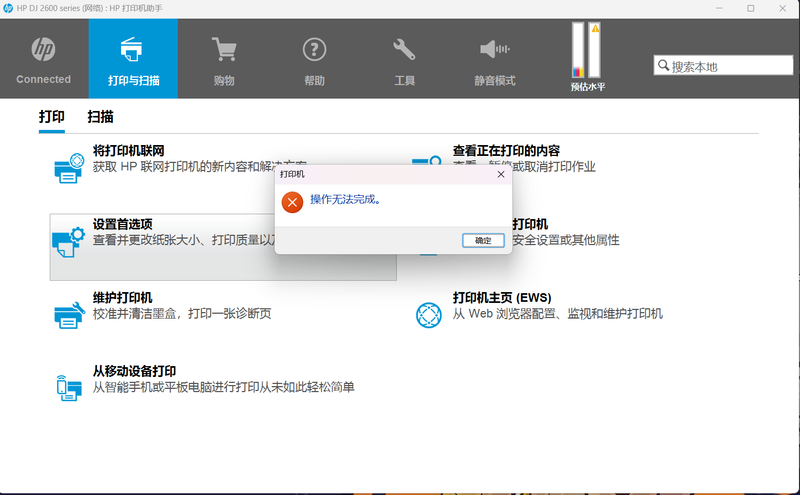The width and height of the screenshot is (800, 495).
Task: Click the 维护打印机 maintenance icon
Action: pos(68,314)
